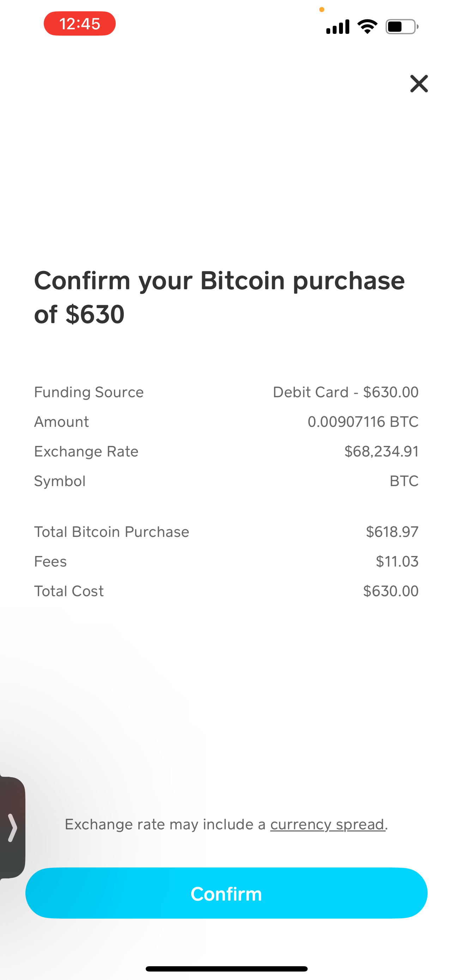This screenshot has width=453, height=980.
Task: Close the Bitcoin purchase confirmation screen
Action: tap(419, 84)
